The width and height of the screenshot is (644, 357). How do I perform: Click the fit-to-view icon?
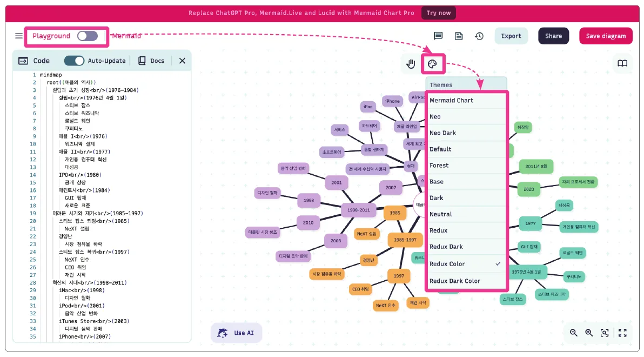coord(605,333)
